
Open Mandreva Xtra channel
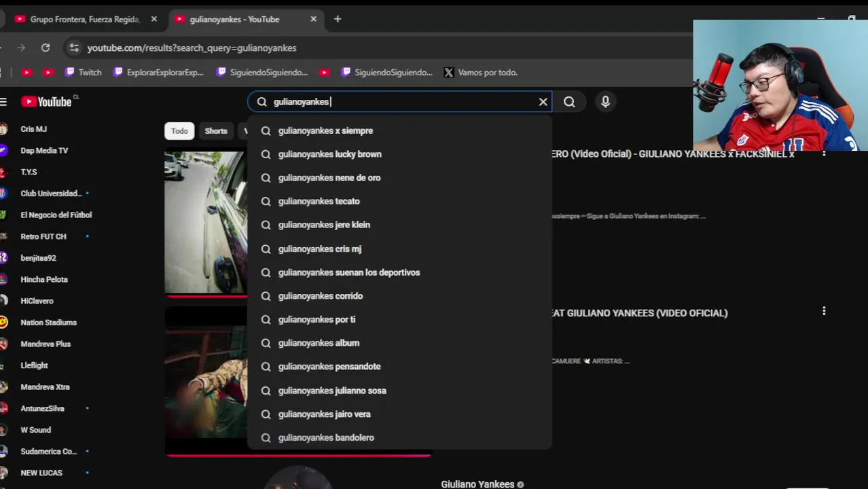click(45, 387)
